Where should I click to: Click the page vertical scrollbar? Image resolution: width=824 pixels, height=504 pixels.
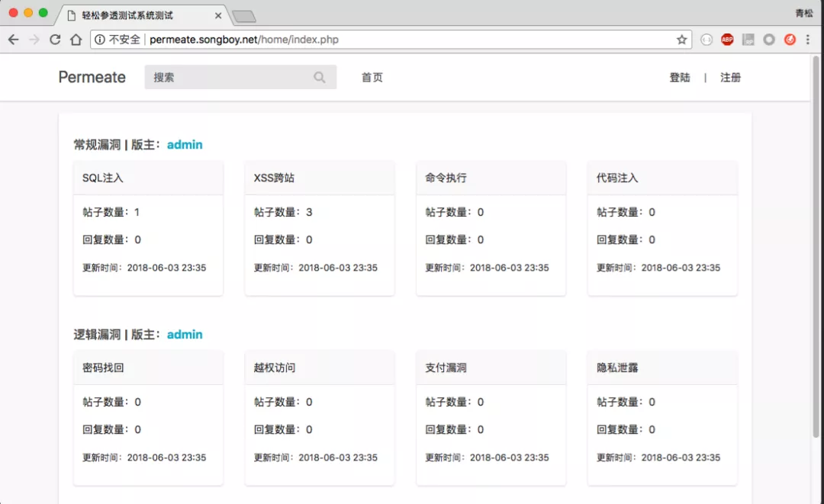point(816,247)
